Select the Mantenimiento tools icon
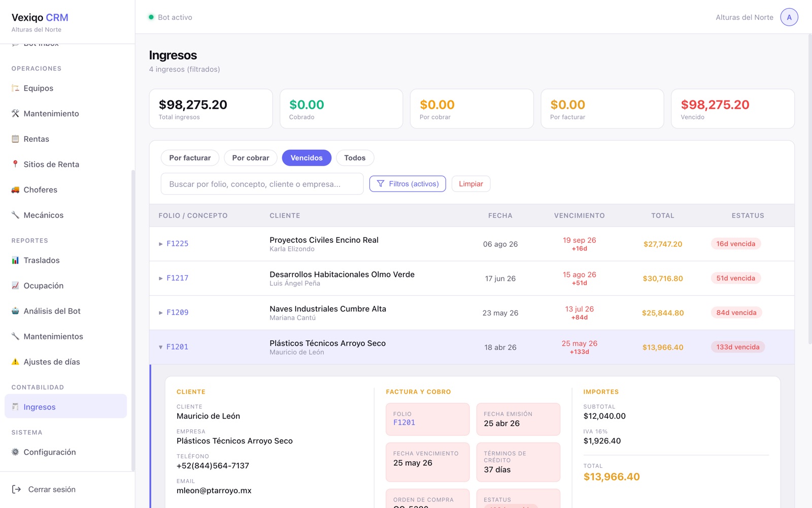The width and height of the screenshot is (812, 508). coord(15,114)
